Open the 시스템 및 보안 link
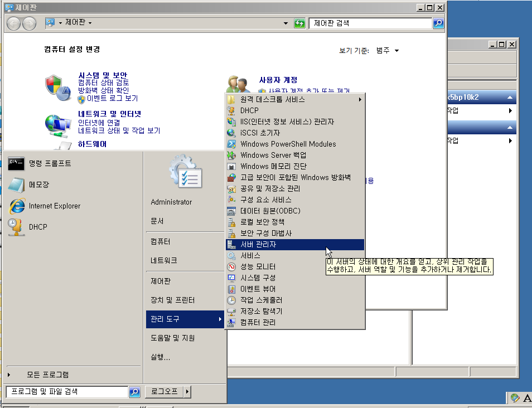The height and width of the screenshot is (408, 532). pos(103,75)
